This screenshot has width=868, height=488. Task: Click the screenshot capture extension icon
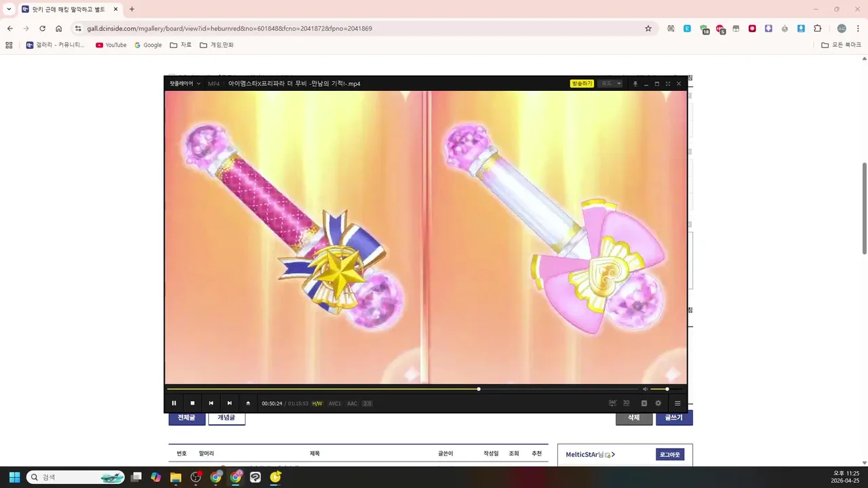[671, 28]
